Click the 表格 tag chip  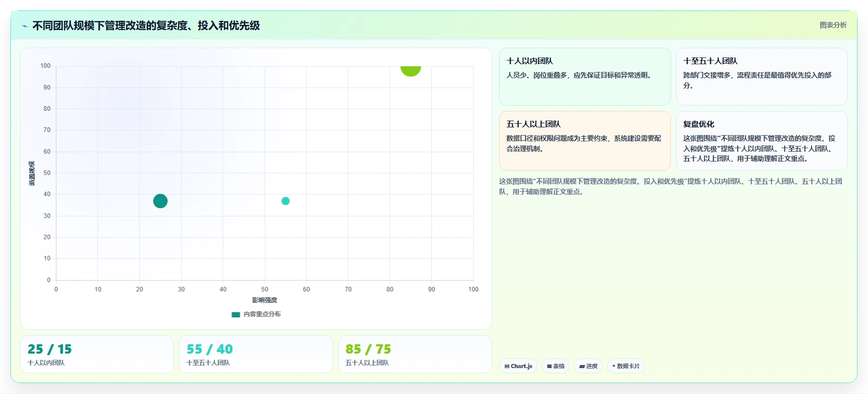pos(556,366)
